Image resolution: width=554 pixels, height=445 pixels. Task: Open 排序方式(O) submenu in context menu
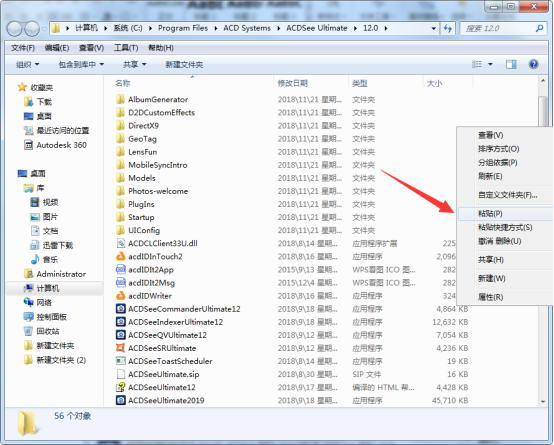[505, 149]
